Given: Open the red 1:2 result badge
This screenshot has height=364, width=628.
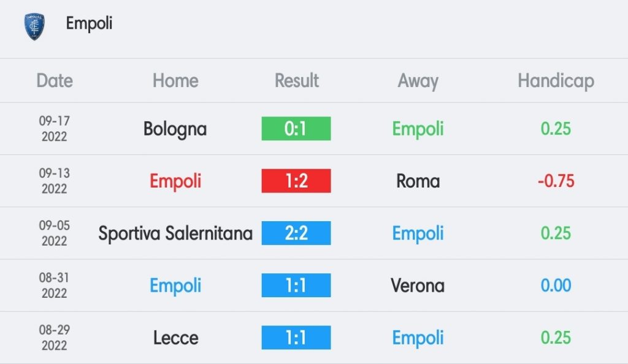Looking at the screenshot, I should click(x=296, y=181).
